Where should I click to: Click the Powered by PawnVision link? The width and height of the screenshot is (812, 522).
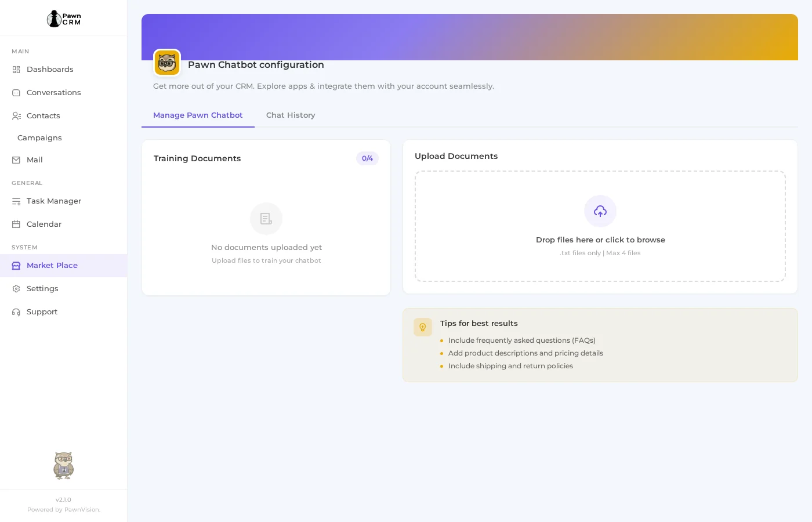pyautogui.click(x=63, y=509)
